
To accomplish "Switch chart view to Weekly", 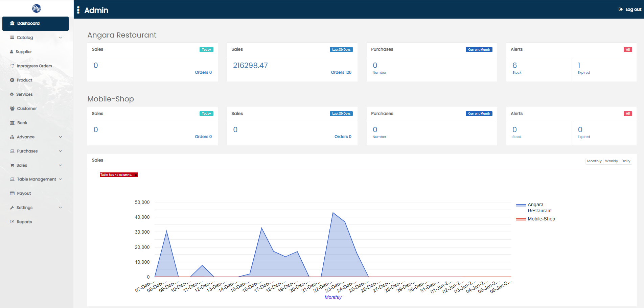I will [611, 161].
